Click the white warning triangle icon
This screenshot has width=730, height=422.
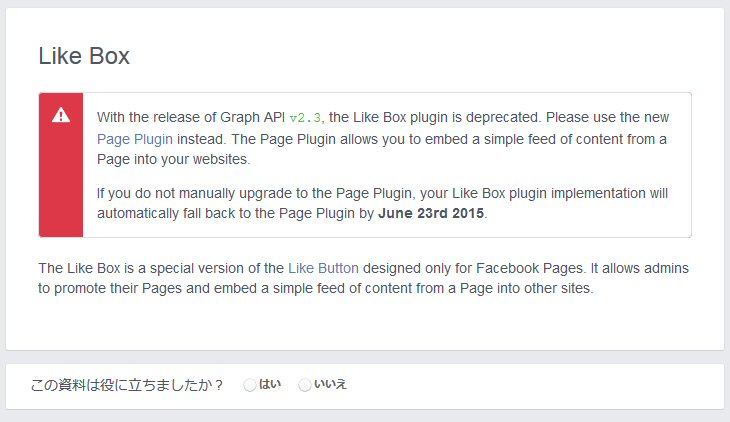61,115
